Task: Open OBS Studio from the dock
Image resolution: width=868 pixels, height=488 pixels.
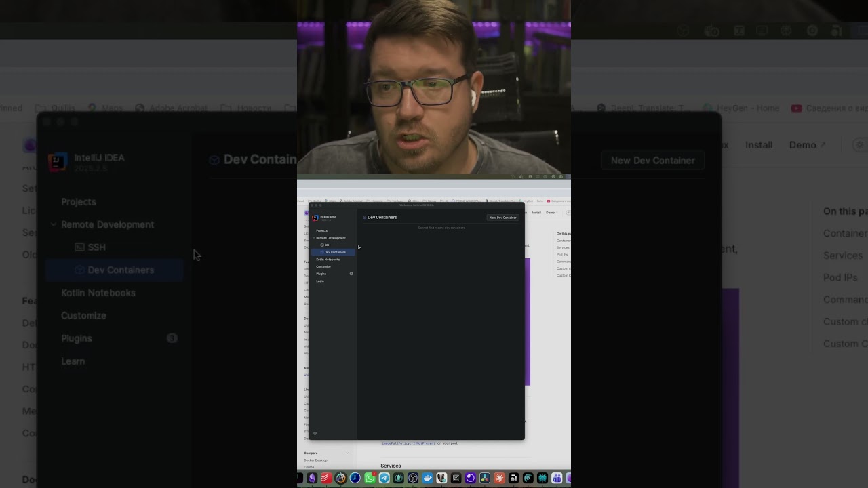Action: 412,479
